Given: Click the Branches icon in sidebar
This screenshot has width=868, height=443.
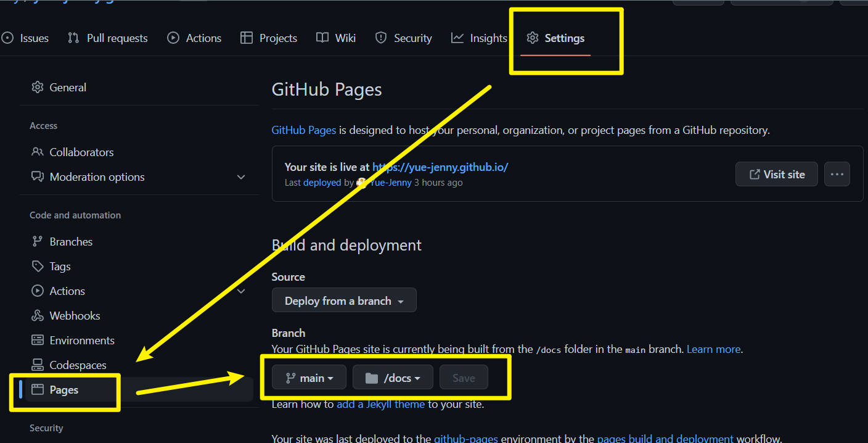Looking at the screenshot, I should (38, 241).
